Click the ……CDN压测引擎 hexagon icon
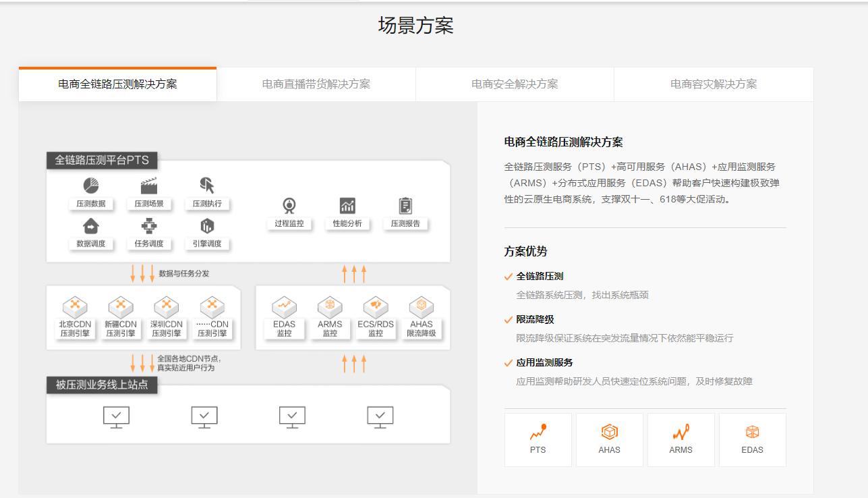This screenshot has width=868, height=498. click(x=212, y=306)
